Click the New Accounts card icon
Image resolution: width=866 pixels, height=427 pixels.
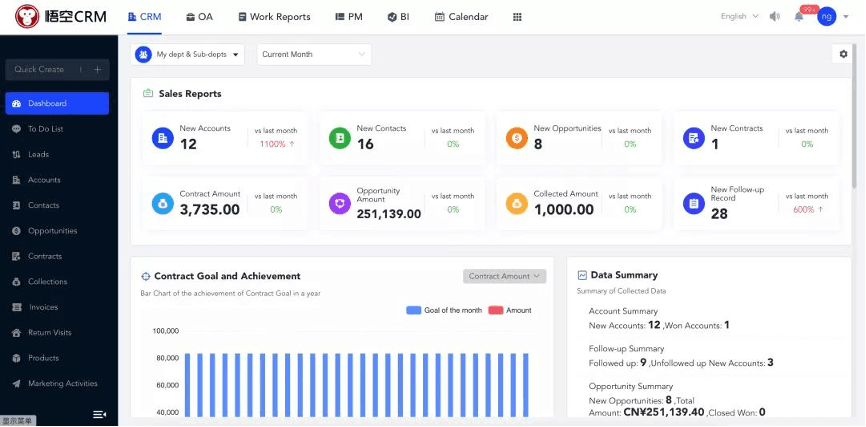click(163, 138)
